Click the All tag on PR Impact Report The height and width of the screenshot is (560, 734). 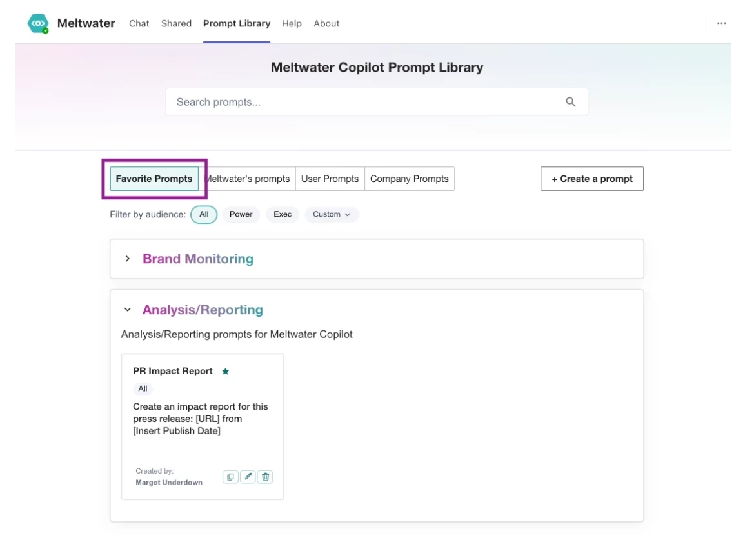pos(143,388)
